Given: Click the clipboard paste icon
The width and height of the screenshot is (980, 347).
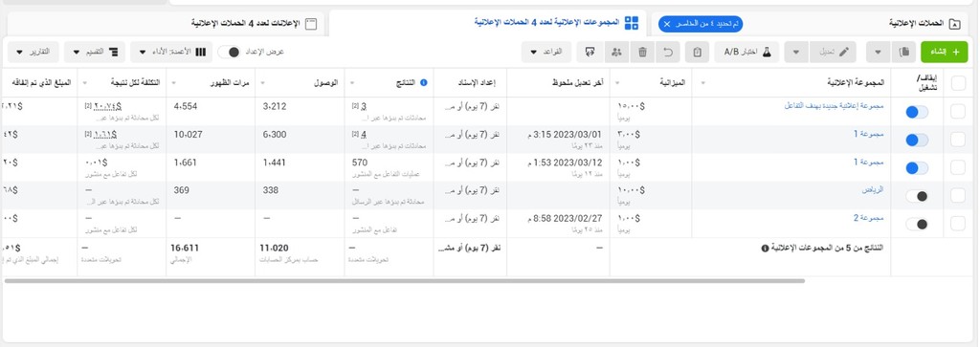Looking at the screenshot, I should tap(697, 52).
